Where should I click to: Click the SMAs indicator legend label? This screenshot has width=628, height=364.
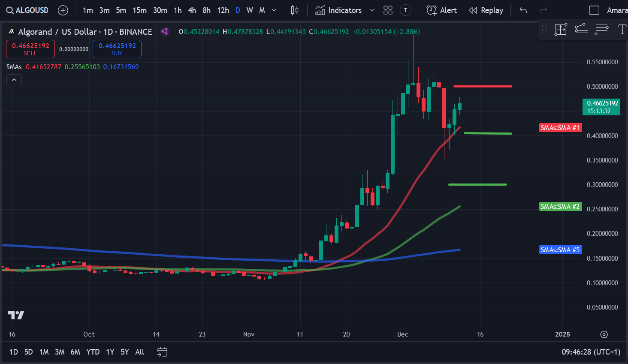pyautogui.click(x=14, y=67)
